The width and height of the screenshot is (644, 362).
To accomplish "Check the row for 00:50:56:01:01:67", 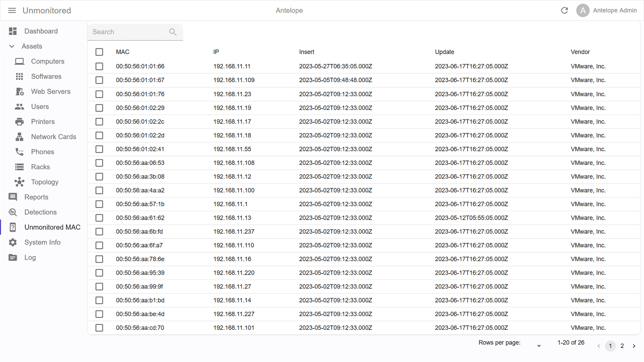I will tap(99, 80).
